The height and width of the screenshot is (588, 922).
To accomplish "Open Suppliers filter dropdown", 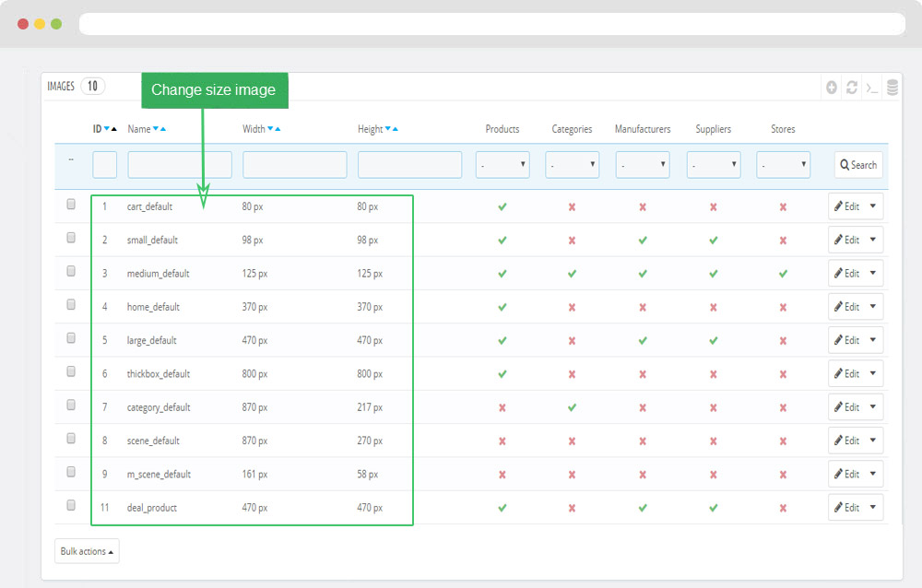I will click(x=714, y=165).
